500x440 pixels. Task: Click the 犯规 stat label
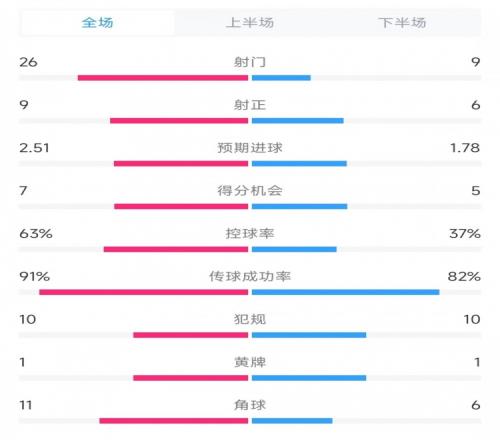pos(250,319)
